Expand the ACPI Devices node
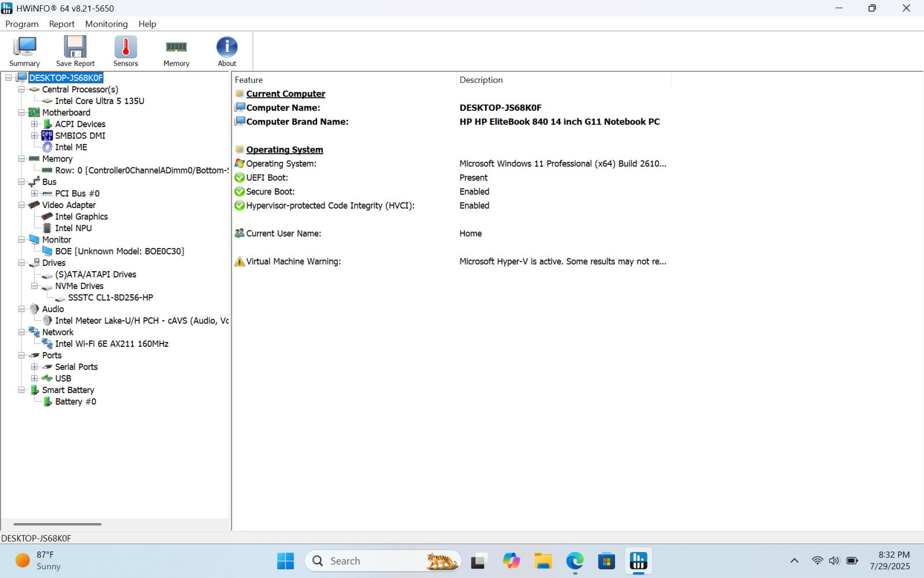This screenshot has height=578, width=924. [35, 124]
